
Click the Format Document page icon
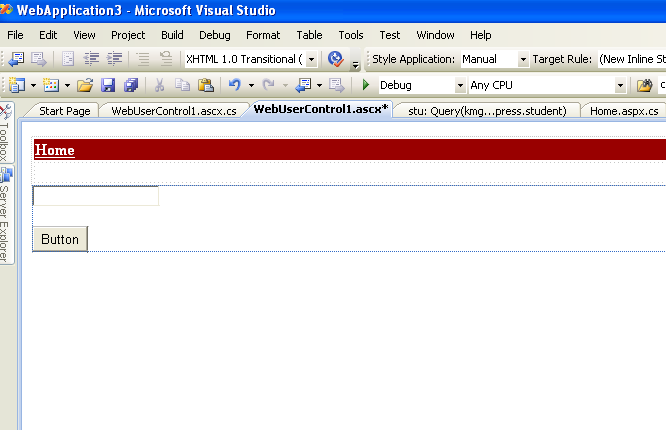coord(68,59)
